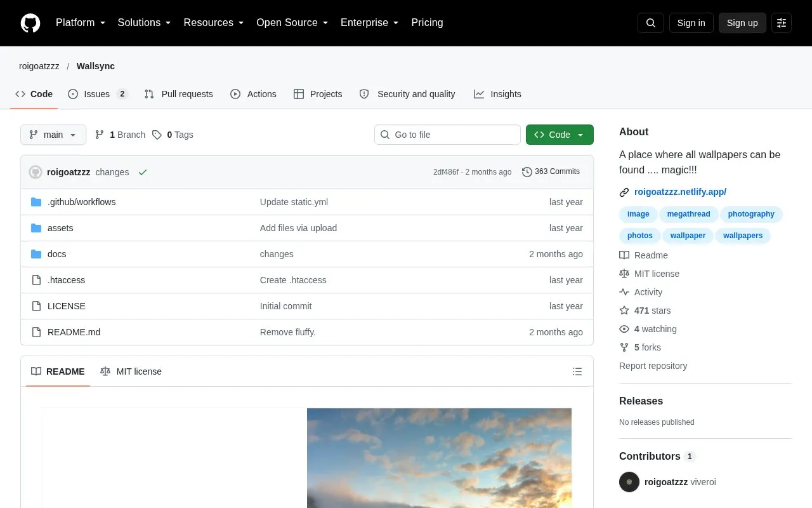Viewport: 812px width, 508px height.
Task: Click the .htaccess file icon
Action: [x=36, y=280]
